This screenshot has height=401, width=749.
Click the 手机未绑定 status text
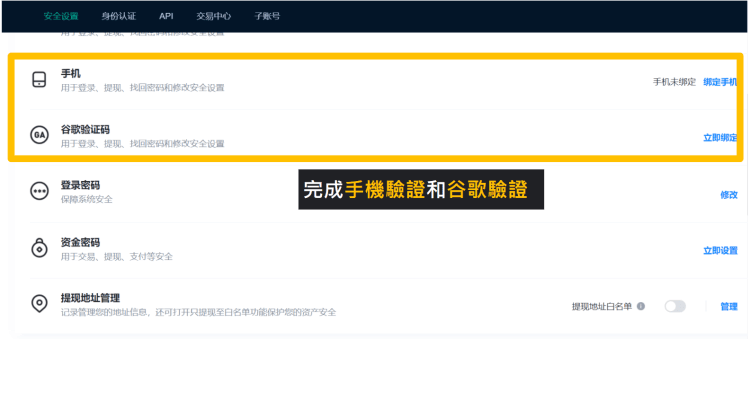[674, 82]
